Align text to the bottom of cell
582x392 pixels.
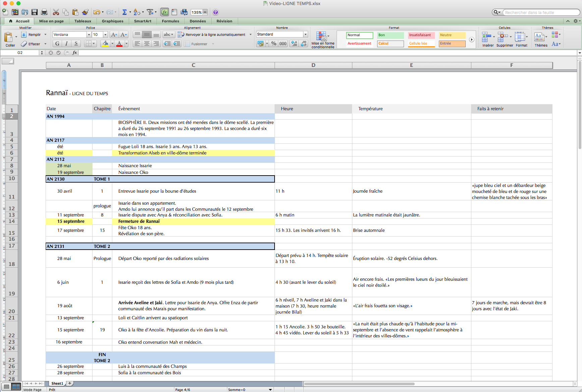156,35
